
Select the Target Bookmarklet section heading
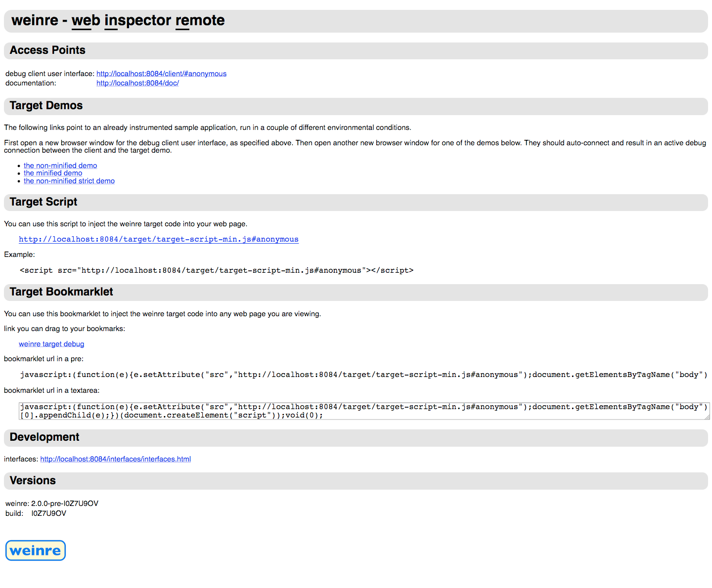coord(61,292)
